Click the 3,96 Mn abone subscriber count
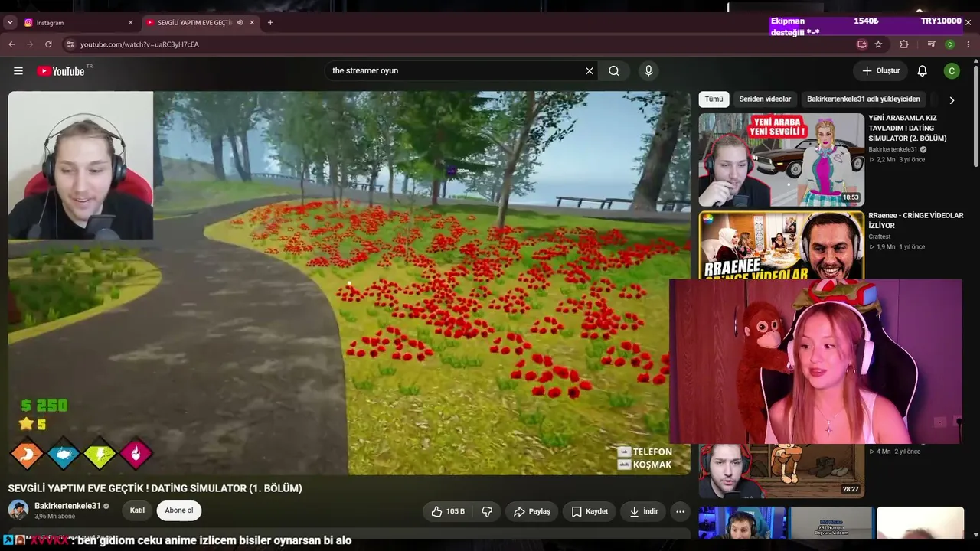This screenshot has width=980, height=551. [x=55, y=517]
